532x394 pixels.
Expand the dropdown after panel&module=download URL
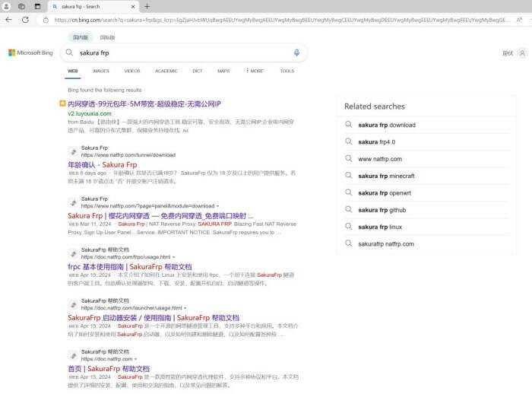click(217, 206)
